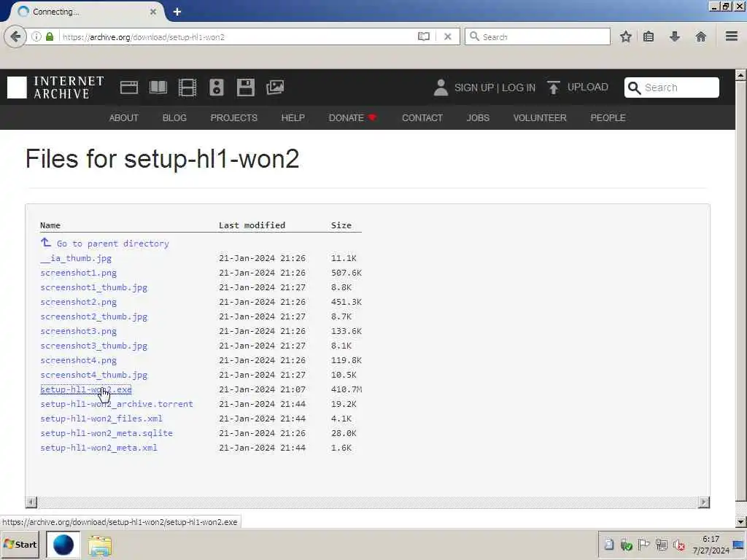Open the Audio speaker icon
The width and height of the screenshot is (747, 560).
point(217,87)
